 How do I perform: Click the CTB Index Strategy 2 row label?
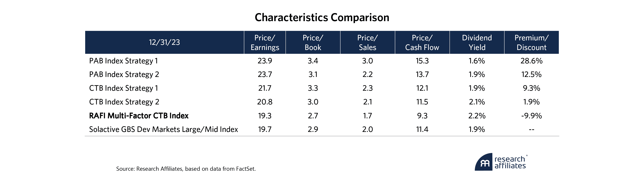pyautogui.click(x=124, y=102)
